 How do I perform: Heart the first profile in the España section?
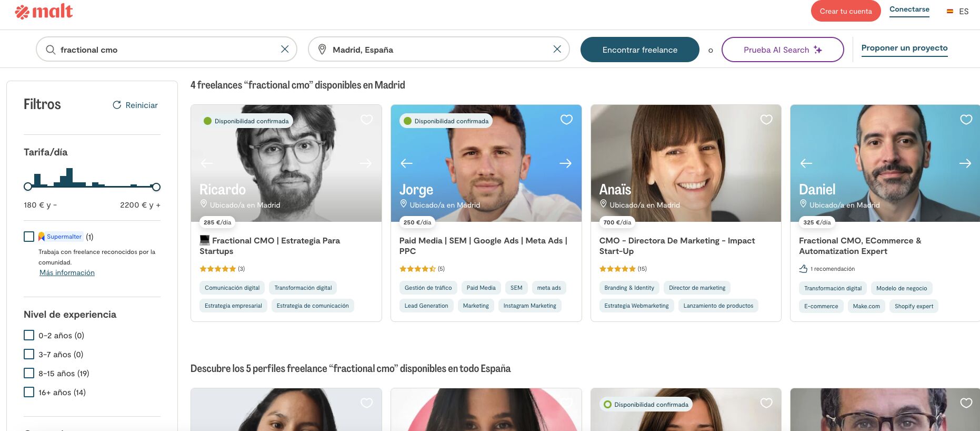[366, 403]
